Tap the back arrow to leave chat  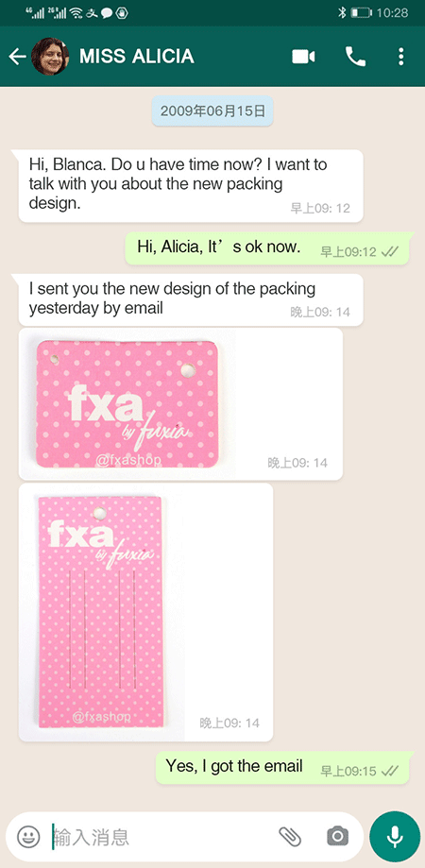tap(17, 57)
